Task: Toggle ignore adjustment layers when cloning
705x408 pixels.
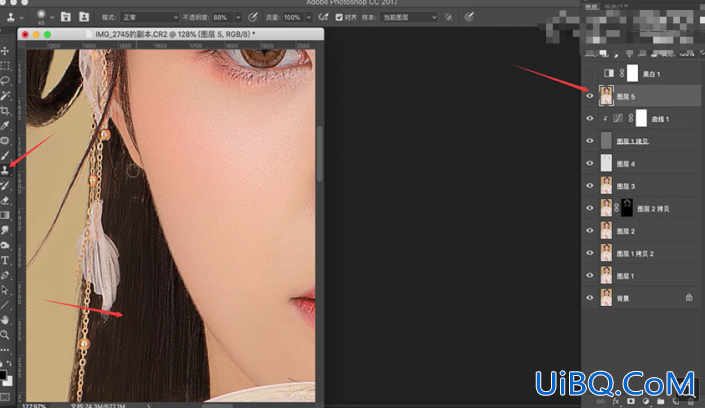Action: click(448, 17)
